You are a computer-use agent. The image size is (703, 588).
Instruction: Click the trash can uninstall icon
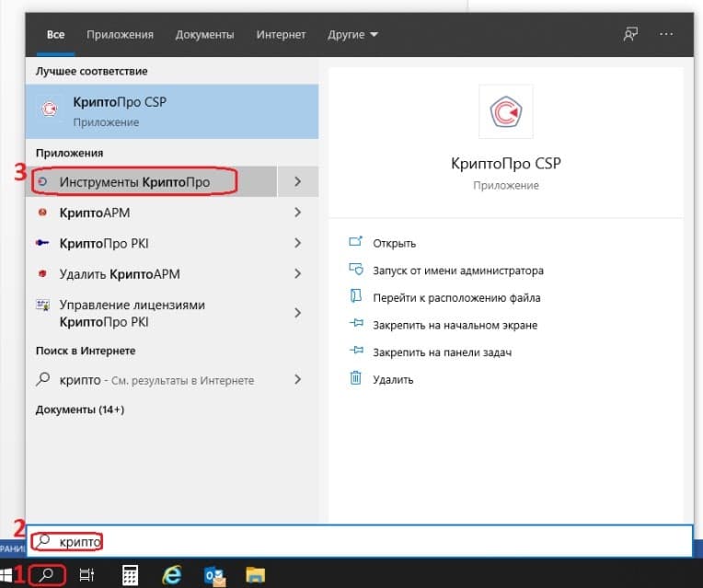pos(355,377)
